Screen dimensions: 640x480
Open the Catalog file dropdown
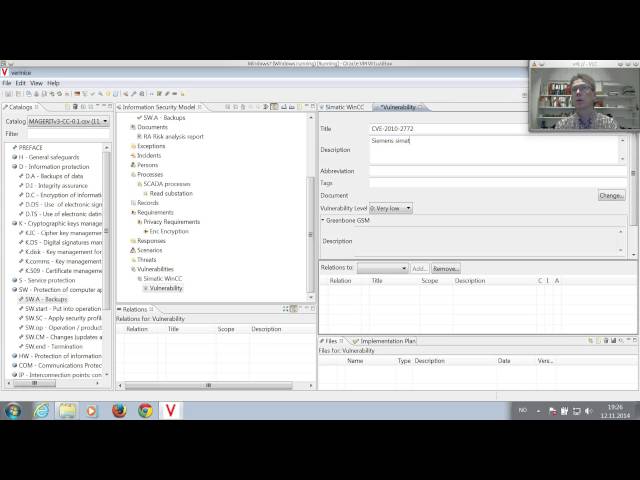(105, 121)
